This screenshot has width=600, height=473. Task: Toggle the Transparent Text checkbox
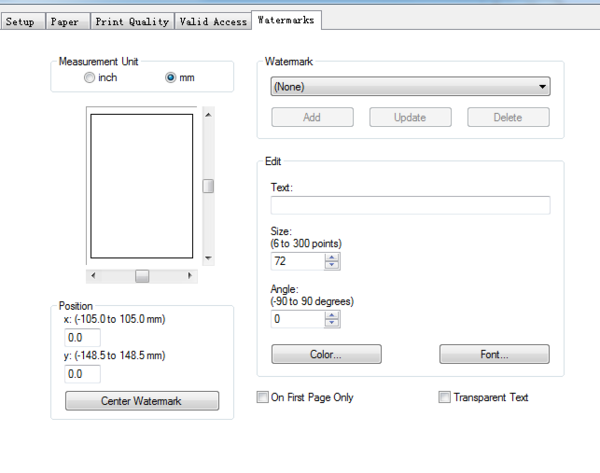[x=445, y=397]
